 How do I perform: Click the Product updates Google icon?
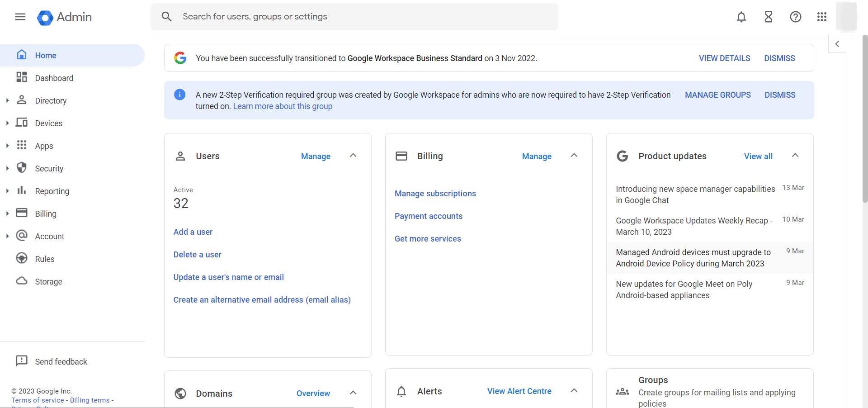(623, 156)
